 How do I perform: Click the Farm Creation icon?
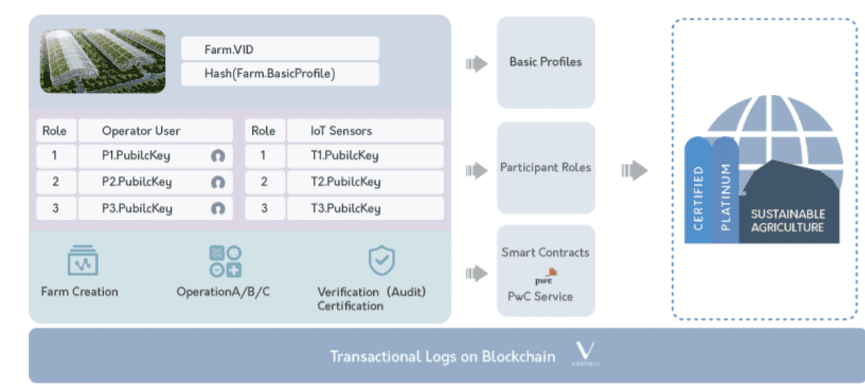83,260
